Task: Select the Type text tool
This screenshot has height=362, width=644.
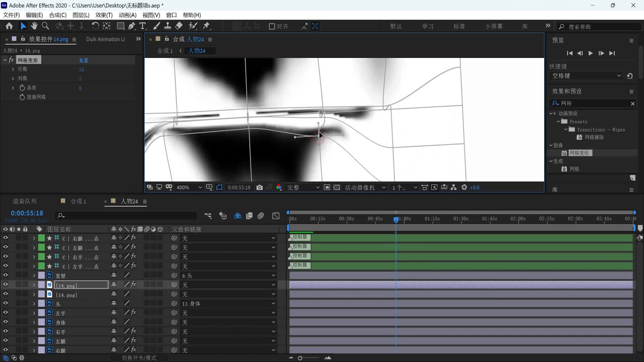Action: point(143,26)
